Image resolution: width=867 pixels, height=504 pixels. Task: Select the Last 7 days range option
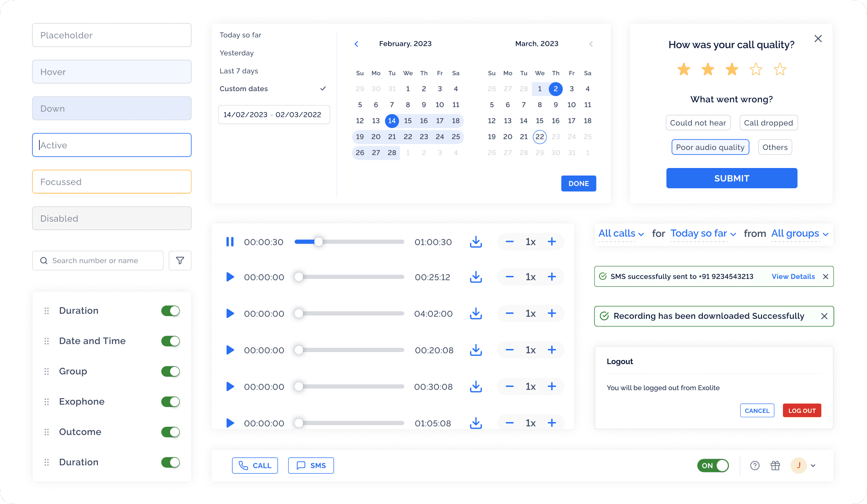239,71
